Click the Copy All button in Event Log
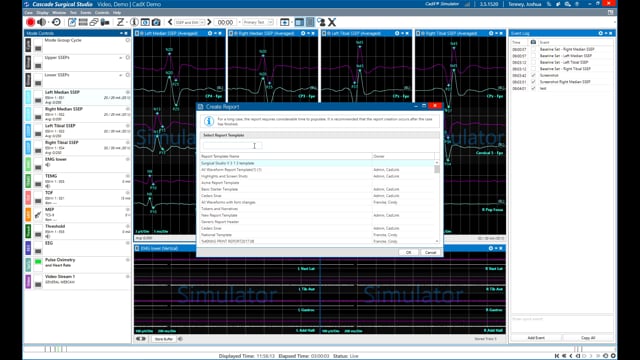640x360 pixels. tap(588, 338)
